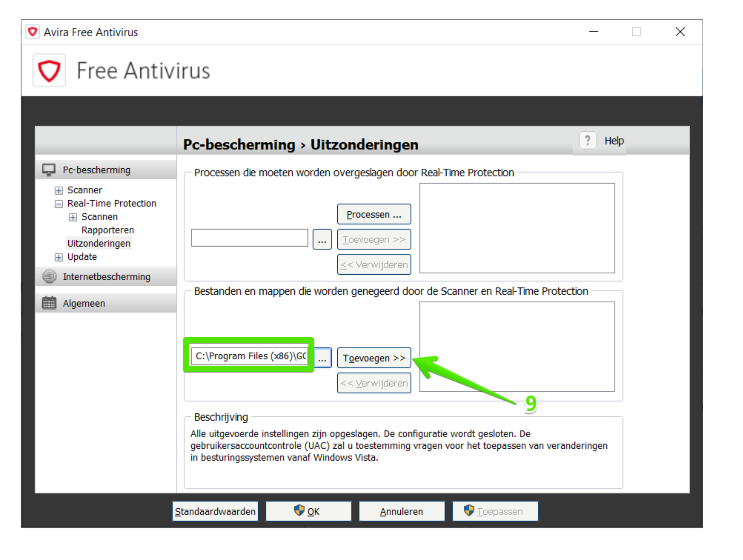Click << Verwijderen for files and folders
Viewport: 743px width, 560px height.
(x=374, y=383)
